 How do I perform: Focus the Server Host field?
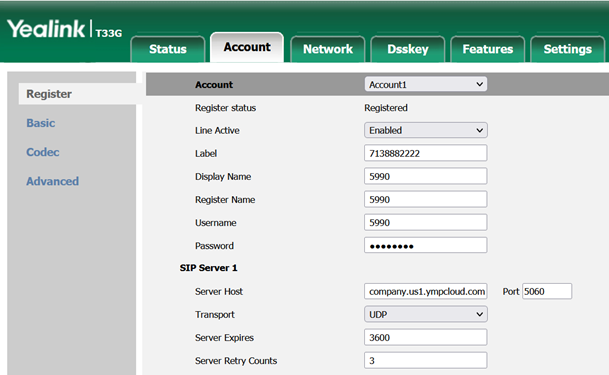pyautogui.click(x=426, y=291)
